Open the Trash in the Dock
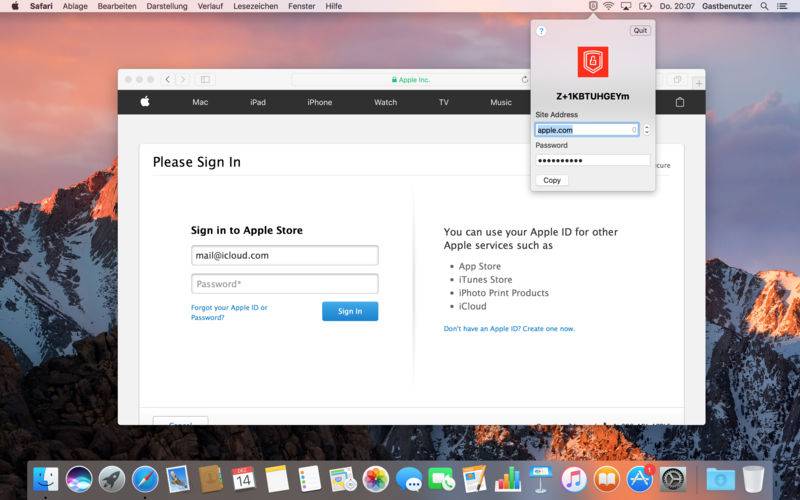Viewport: 800px width, 500px height. (x=753, y=479)
